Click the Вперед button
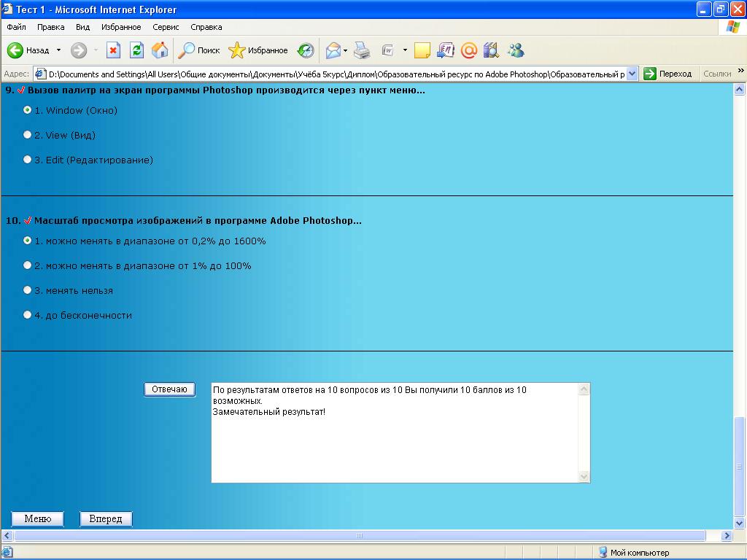Screen dimensions: 747x560 click(106, 518)
